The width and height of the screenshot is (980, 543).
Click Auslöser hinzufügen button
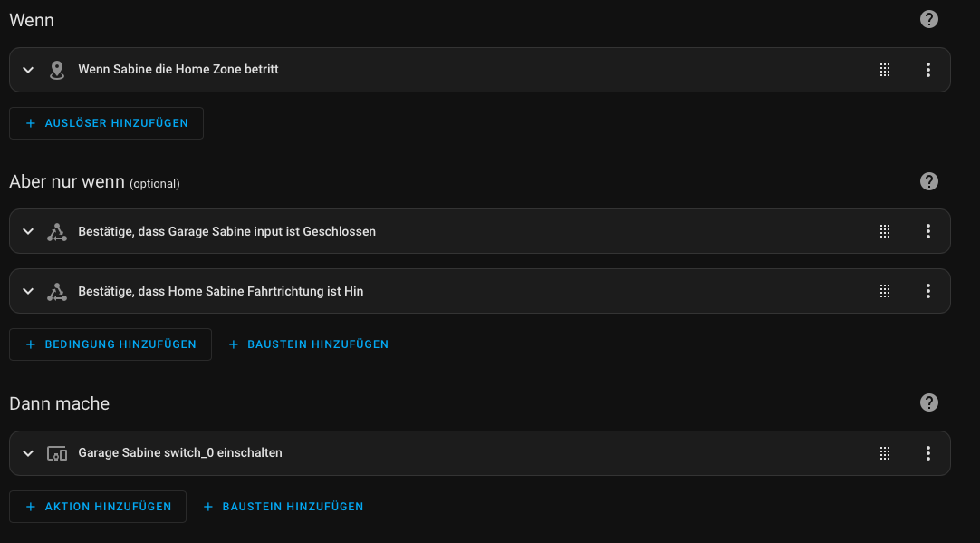click(107, 123)
